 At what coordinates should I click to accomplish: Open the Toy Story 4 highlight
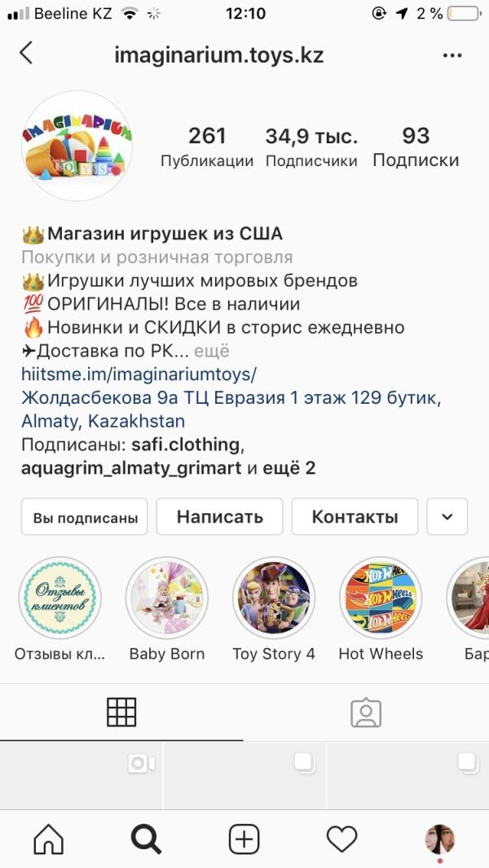pos(274,598)
